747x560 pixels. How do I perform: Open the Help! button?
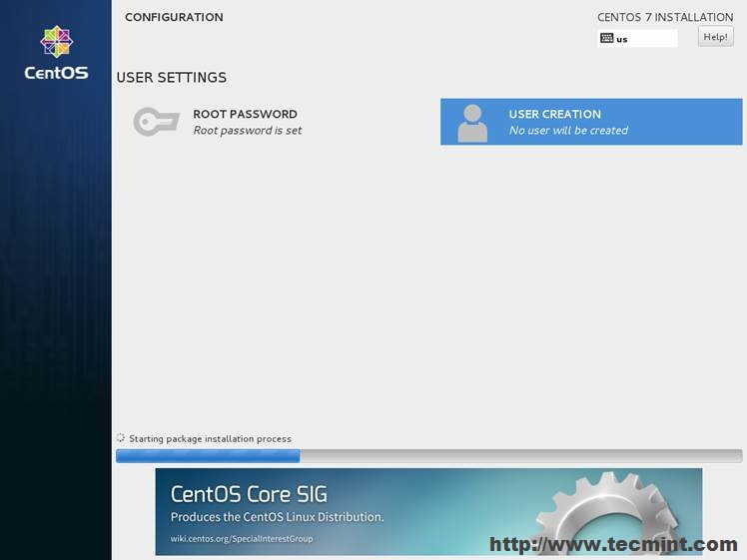click(716, 37)
